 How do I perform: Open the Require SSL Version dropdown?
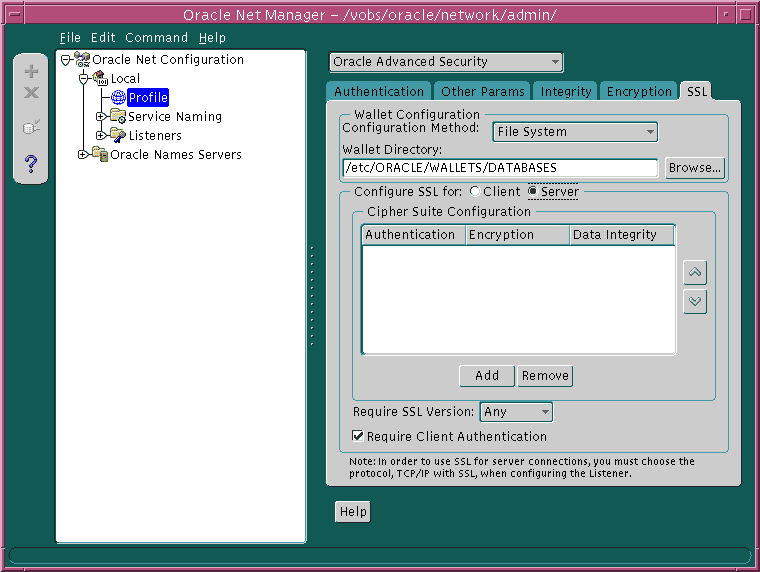coord(516,412)
